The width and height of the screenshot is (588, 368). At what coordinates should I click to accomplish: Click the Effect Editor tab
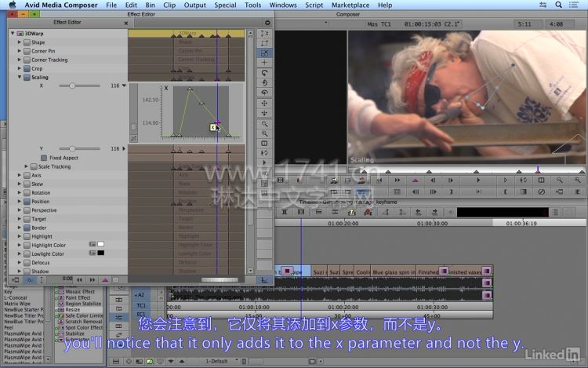67,23
